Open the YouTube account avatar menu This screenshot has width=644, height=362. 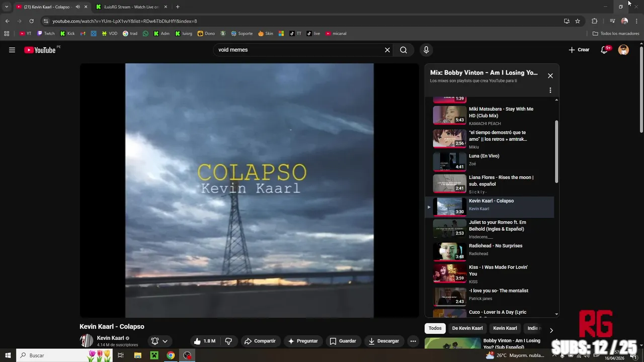point(623,50)
